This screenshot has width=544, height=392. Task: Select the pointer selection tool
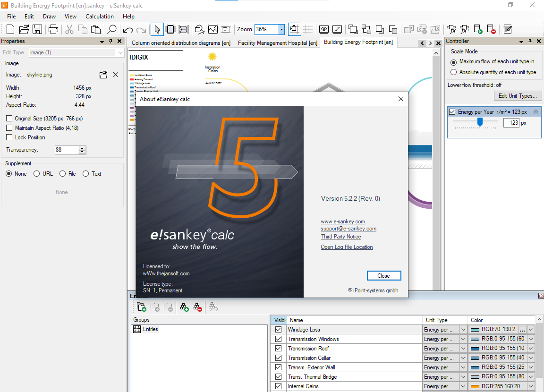click(x=157, y=29)
